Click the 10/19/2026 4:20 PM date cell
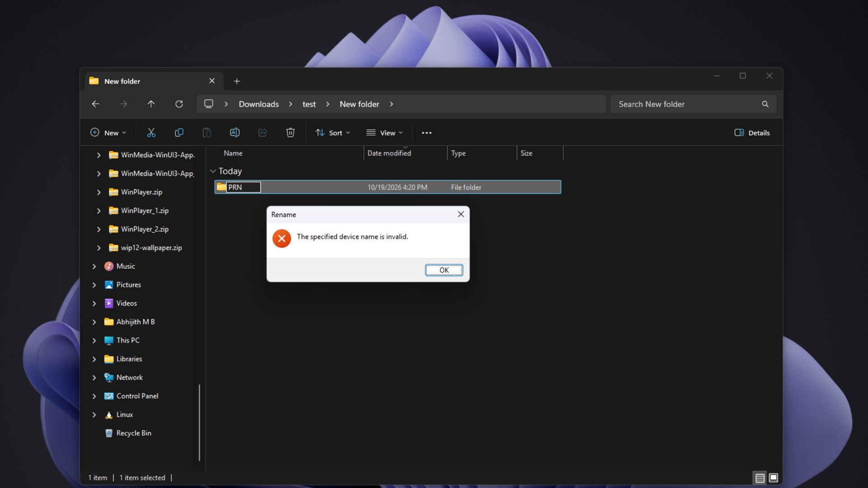Viewport: 868px width, 488px height. tap(397, 187)
